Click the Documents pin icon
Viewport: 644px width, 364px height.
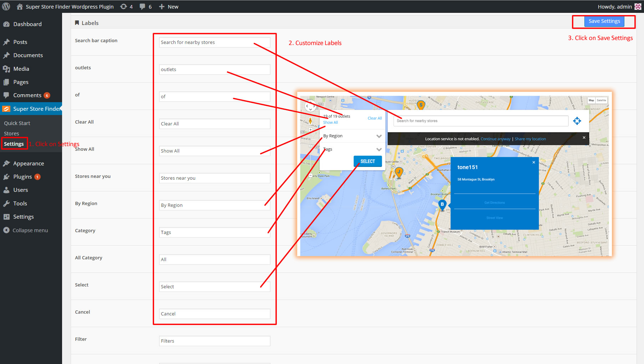click(x=6, y=55)
